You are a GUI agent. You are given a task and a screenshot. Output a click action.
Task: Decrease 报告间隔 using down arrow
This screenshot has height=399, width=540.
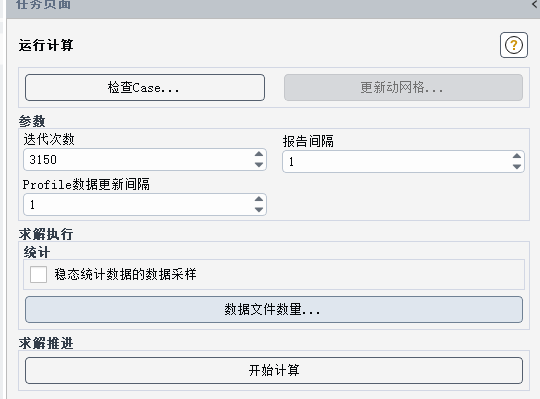[x=517, y=167]
